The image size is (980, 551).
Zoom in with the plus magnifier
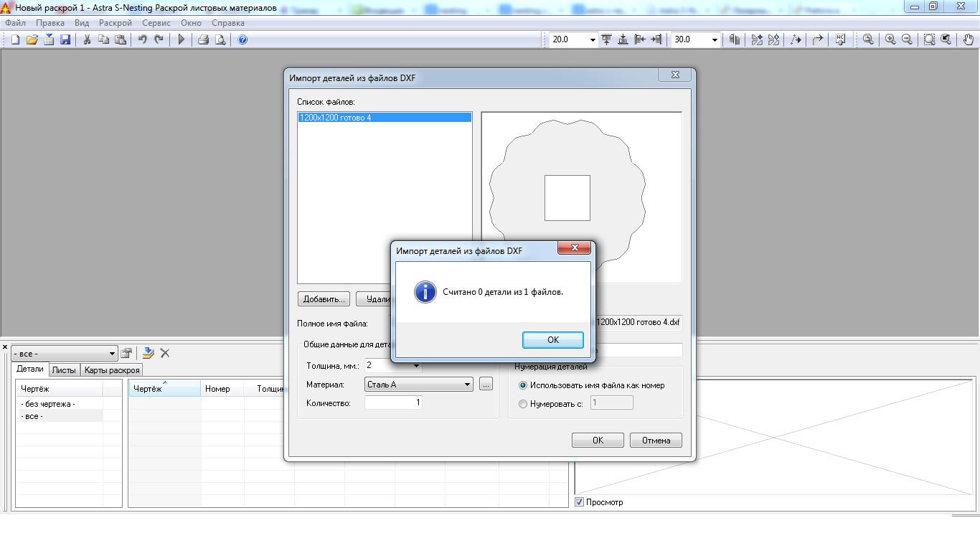click(x=890, y=40)
